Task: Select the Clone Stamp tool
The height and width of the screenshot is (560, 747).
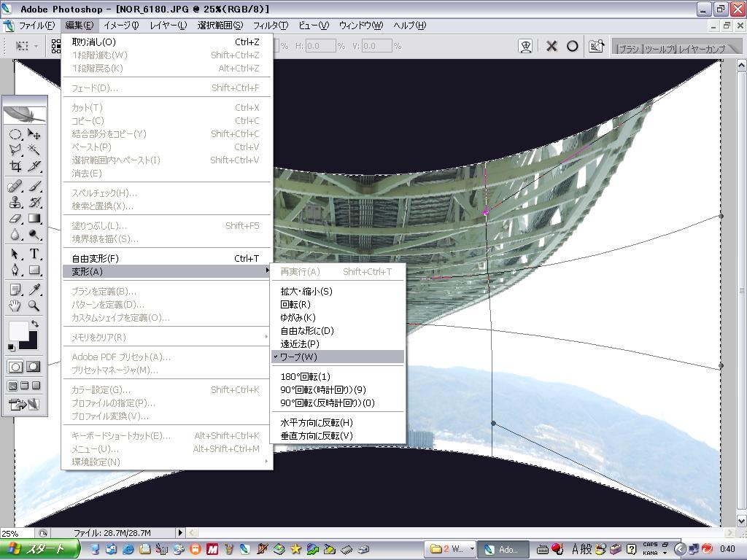Action: (15, 203)
